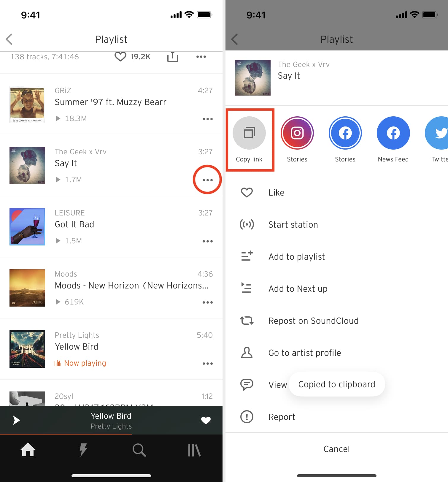Copy link to Say It track
Image resolution: width=448 pixels, height=482 pixels.
[249, 139]
